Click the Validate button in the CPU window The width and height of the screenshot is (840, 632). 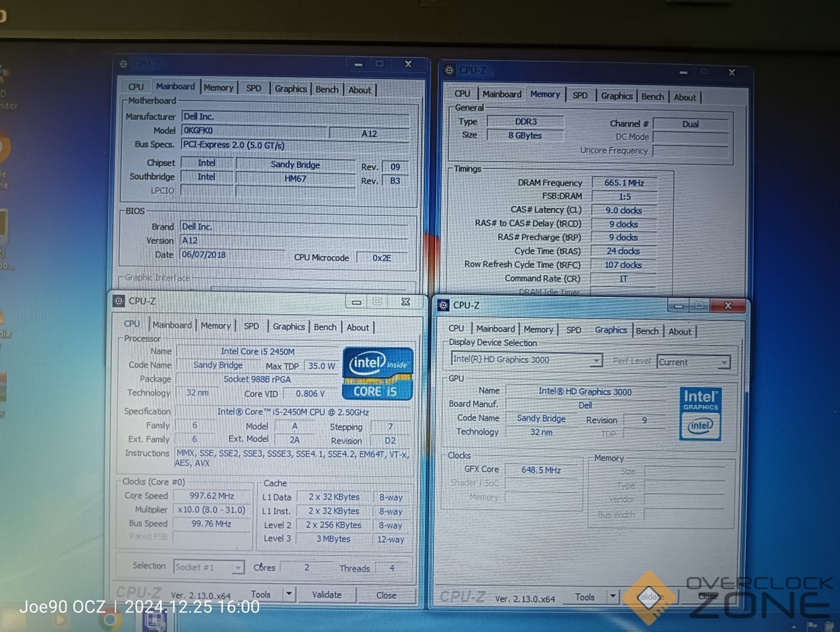tap(327, 594)
